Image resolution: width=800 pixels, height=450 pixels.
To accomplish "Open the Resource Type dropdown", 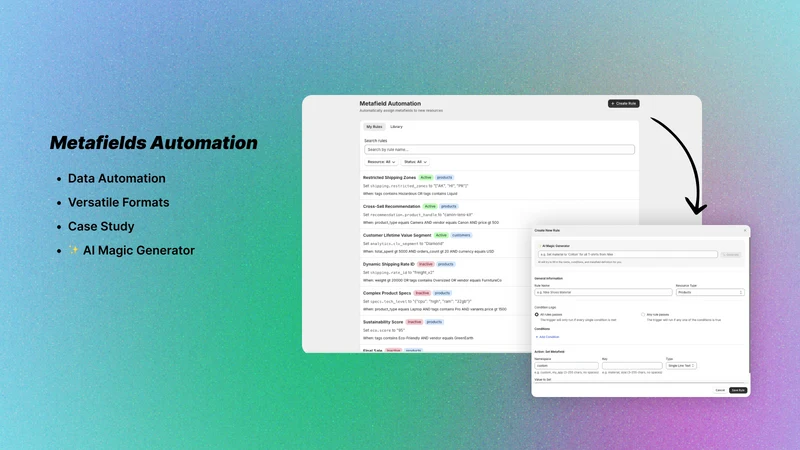I will click(x=710, y=292).
